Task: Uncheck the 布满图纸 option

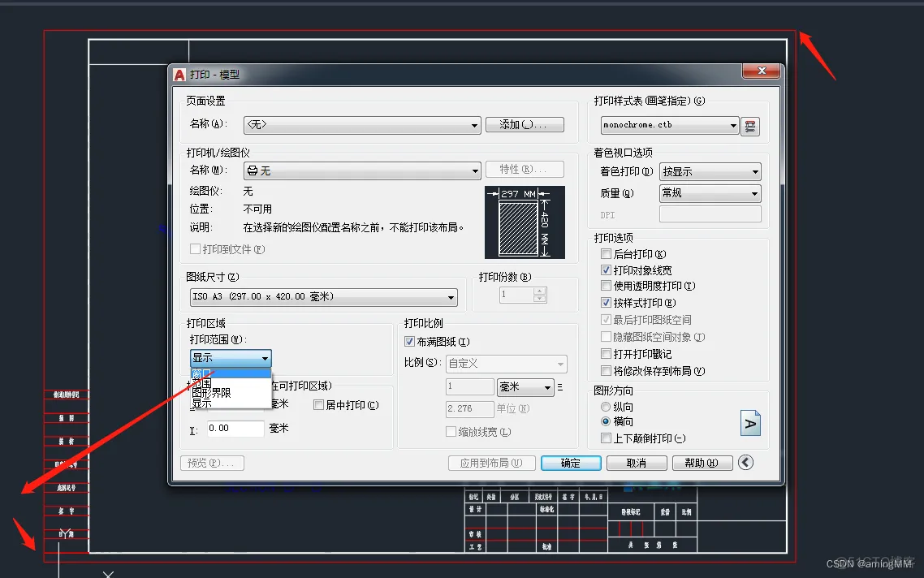Action: tap(409, 342)
